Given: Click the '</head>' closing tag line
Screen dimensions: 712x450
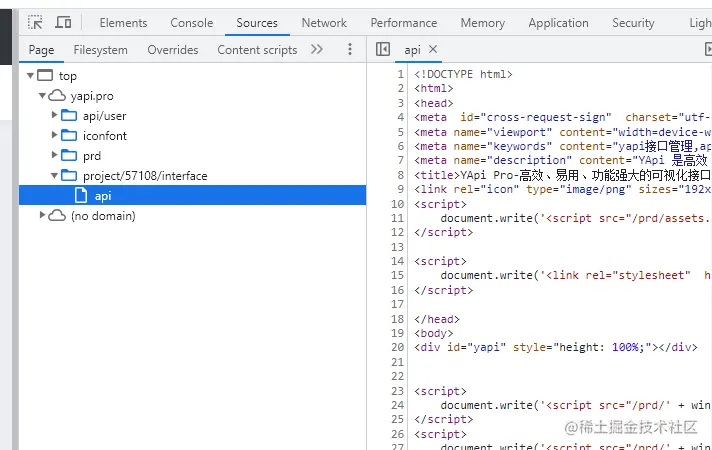Looking at the screenshot, I should (x=437, y=319).
